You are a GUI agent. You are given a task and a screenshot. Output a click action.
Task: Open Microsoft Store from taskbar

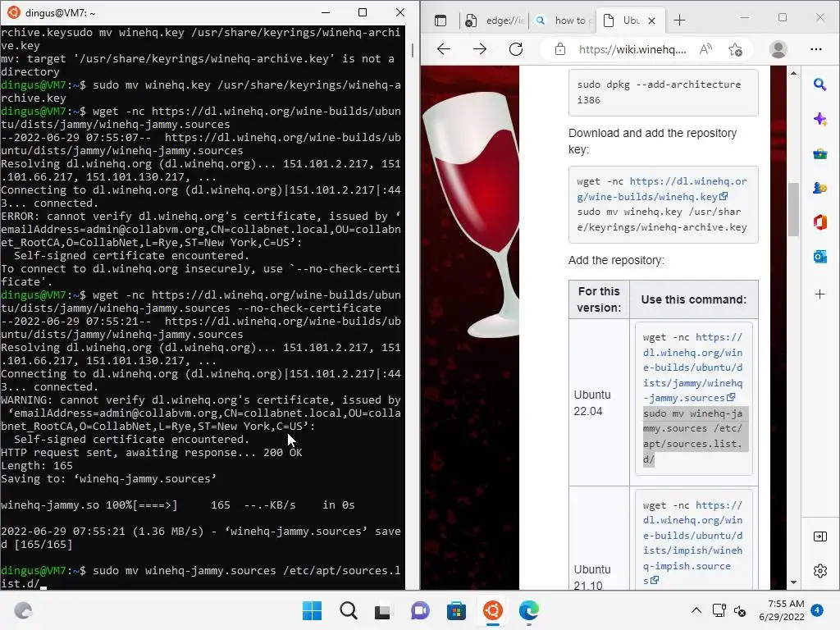tap(456, 610)
